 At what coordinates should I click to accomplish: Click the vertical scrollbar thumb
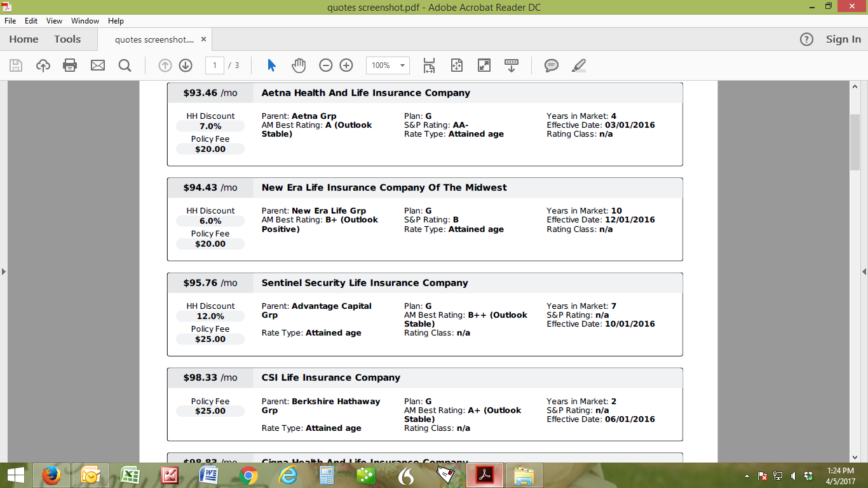(x=855, y=142)
